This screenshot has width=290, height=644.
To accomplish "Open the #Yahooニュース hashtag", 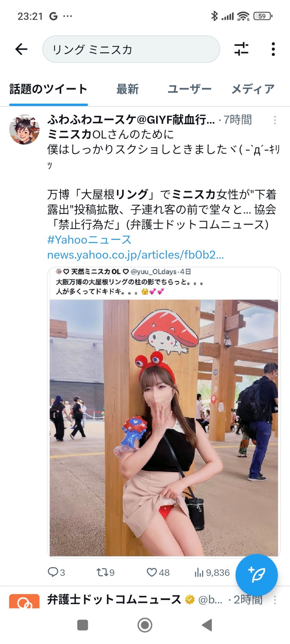I will click(x=89, y=239).
